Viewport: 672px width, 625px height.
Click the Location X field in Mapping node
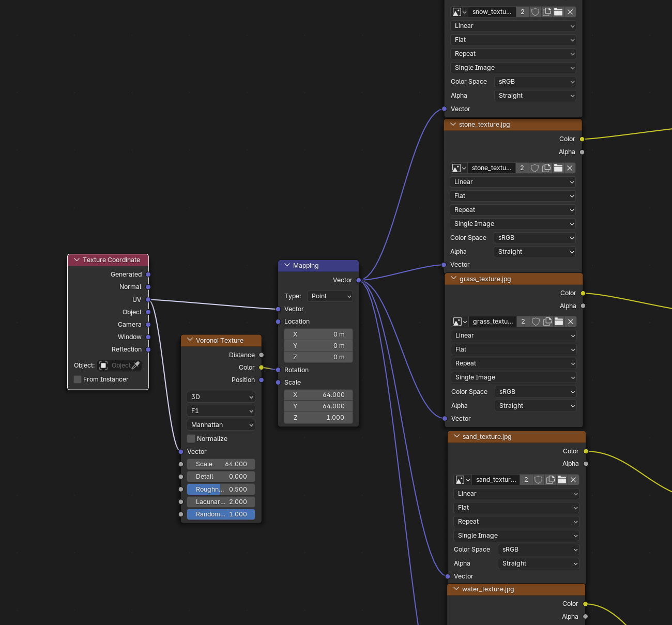click(x=318, y=334)
